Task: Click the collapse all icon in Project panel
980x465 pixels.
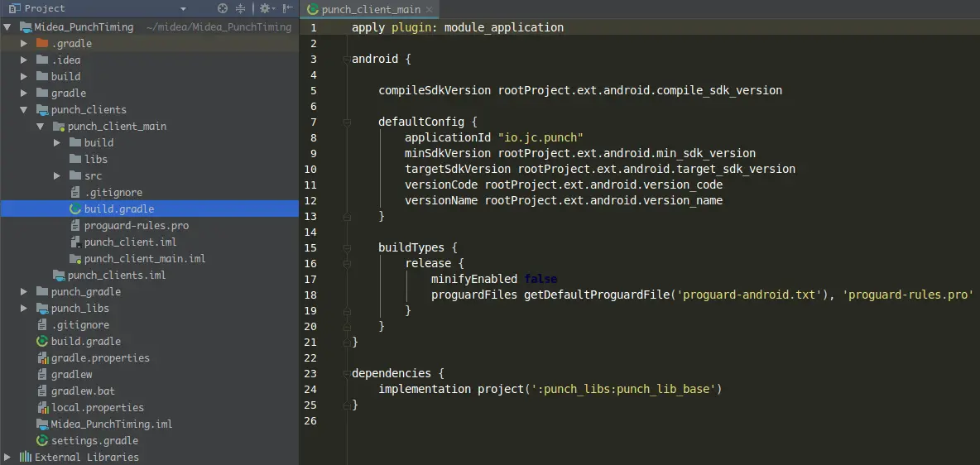Action: 241,9
